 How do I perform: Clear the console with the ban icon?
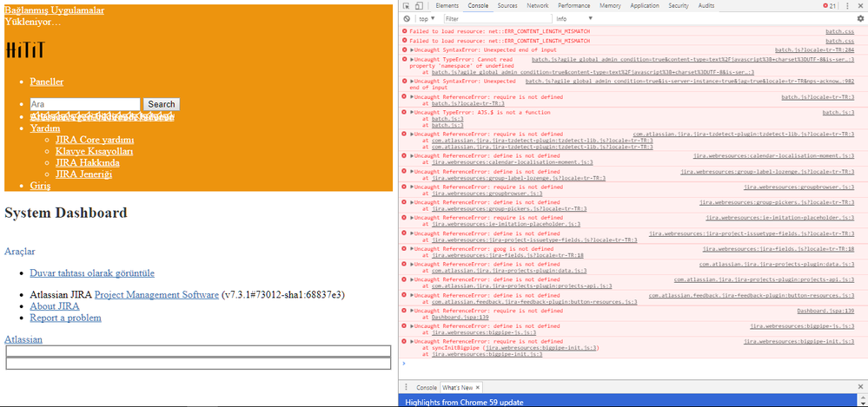click(x=407, y=19)
